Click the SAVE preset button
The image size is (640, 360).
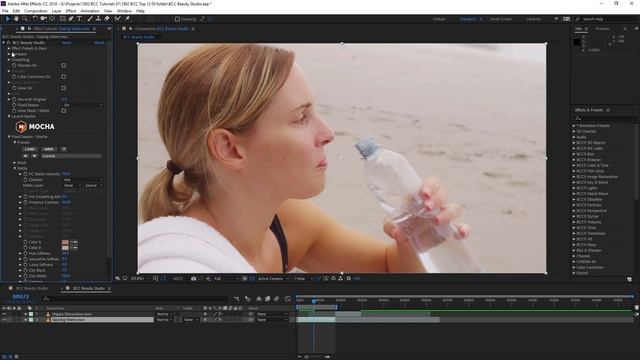[49, 149]
